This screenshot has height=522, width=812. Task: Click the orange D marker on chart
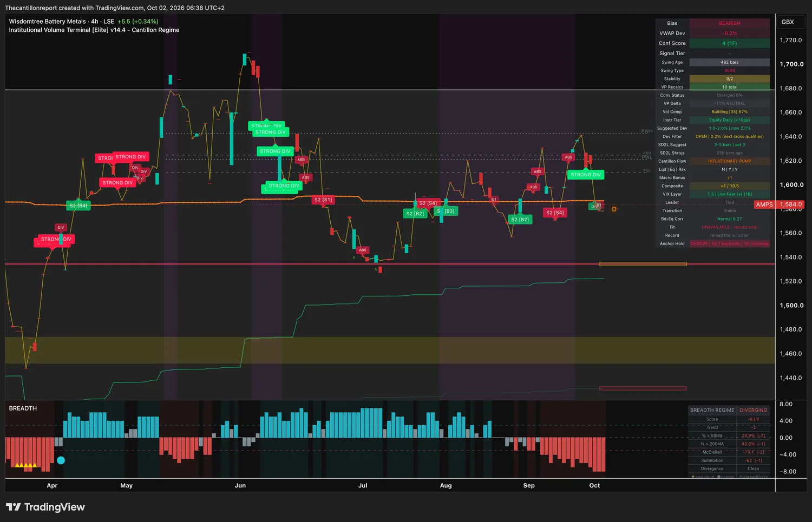tap(614, 209)
